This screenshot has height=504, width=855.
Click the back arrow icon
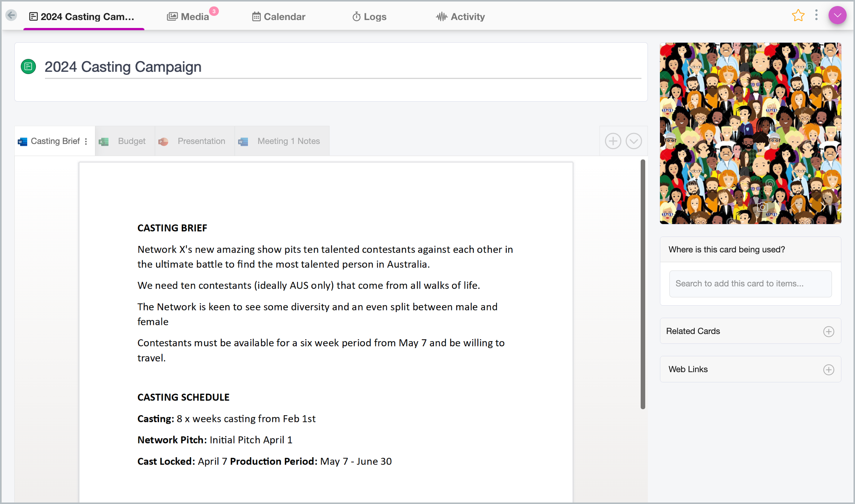coord(11,15)
